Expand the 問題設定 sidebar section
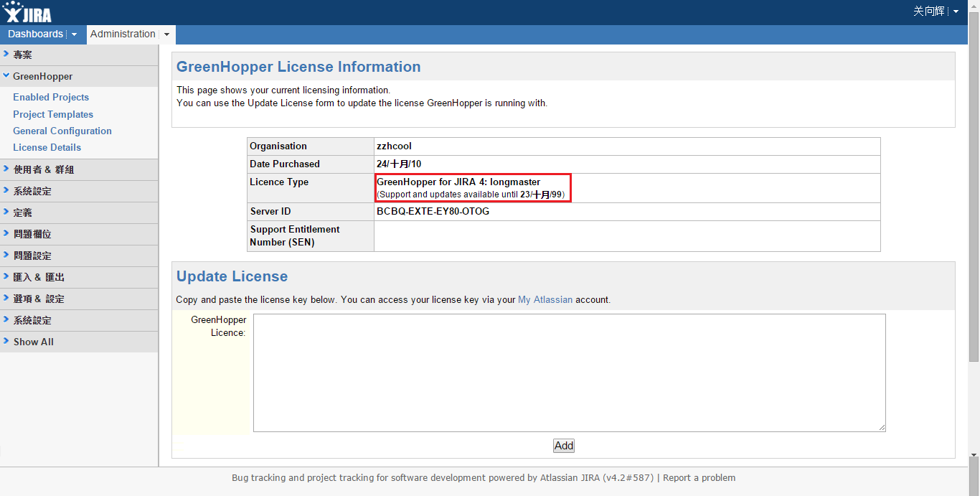The width and height of the screenshot is (980, 496). (79, 256)
